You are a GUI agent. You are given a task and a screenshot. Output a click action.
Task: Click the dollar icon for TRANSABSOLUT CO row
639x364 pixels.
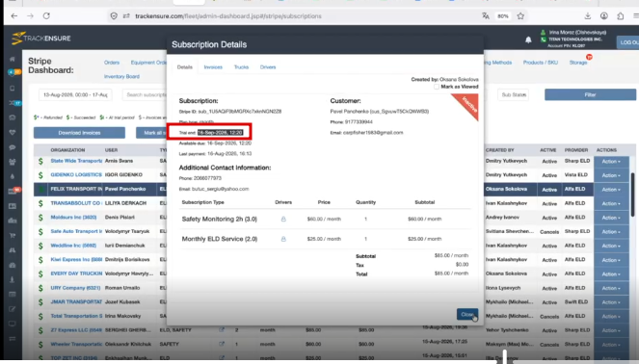point(40,203)
